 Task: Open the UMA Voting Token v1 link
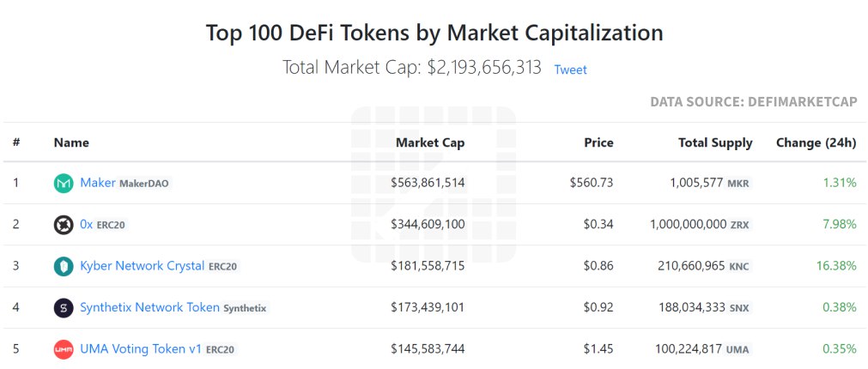coord(141,348)
